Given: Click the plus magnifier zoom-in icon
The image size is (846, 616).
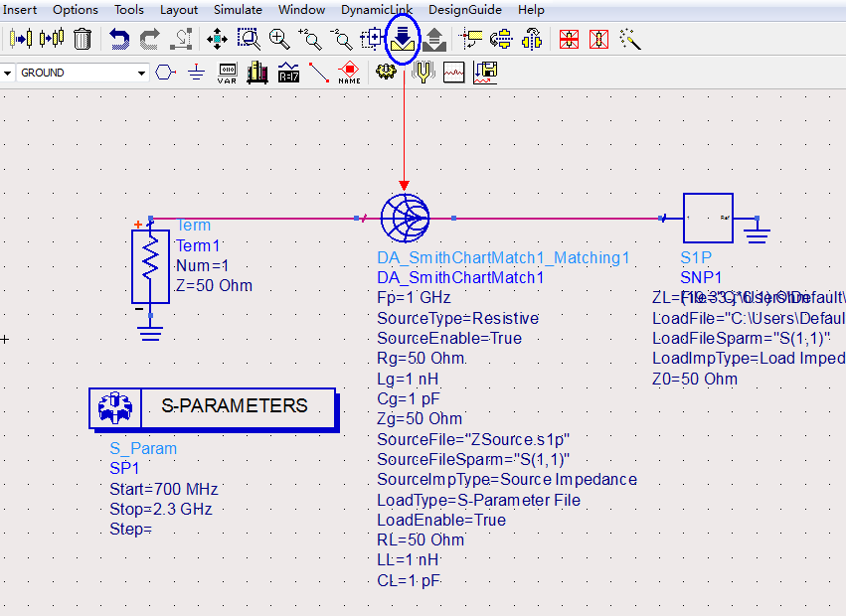Looking at the screenshot, I should (x=279, y=39).
